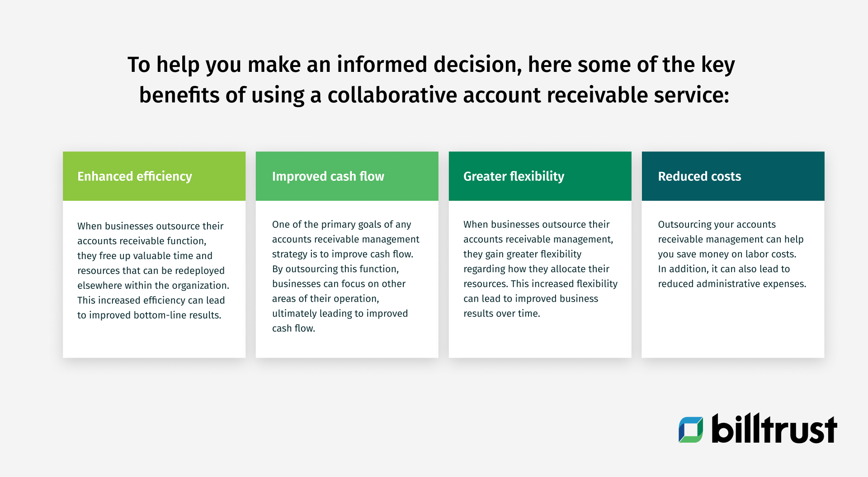Click the line "One of the primary goals"
Screen dimensions: 868x477
[x=341, y=225]
